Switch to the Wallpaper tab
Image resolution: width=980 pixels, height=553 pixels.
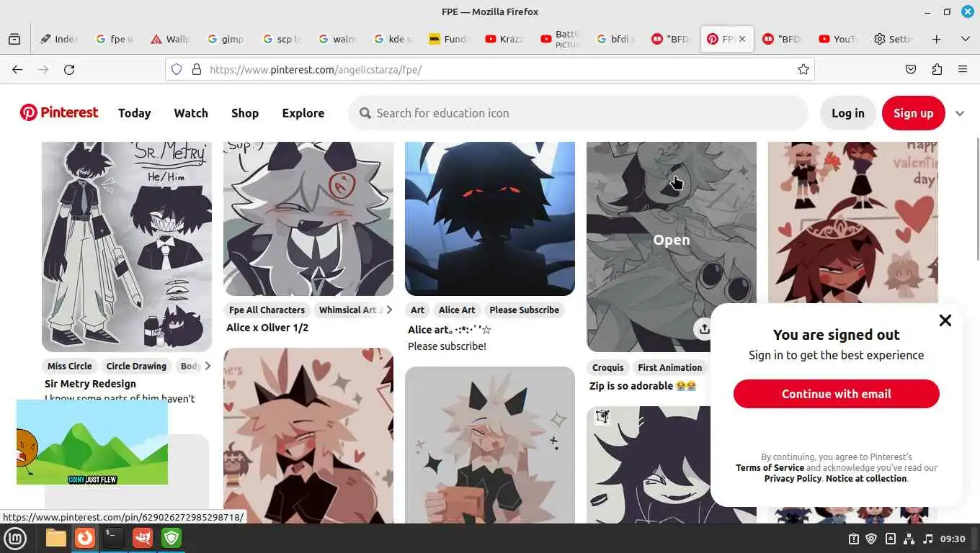171,39
